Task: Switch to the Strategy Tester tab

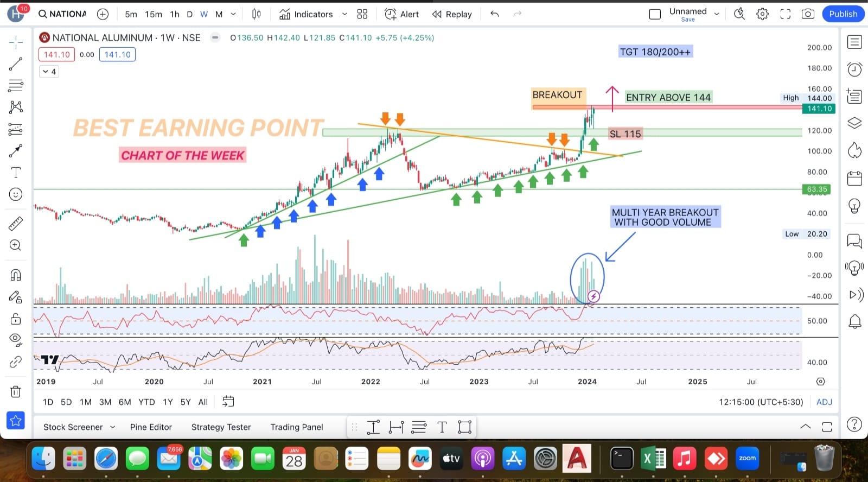Action: [x=221, y=427]
